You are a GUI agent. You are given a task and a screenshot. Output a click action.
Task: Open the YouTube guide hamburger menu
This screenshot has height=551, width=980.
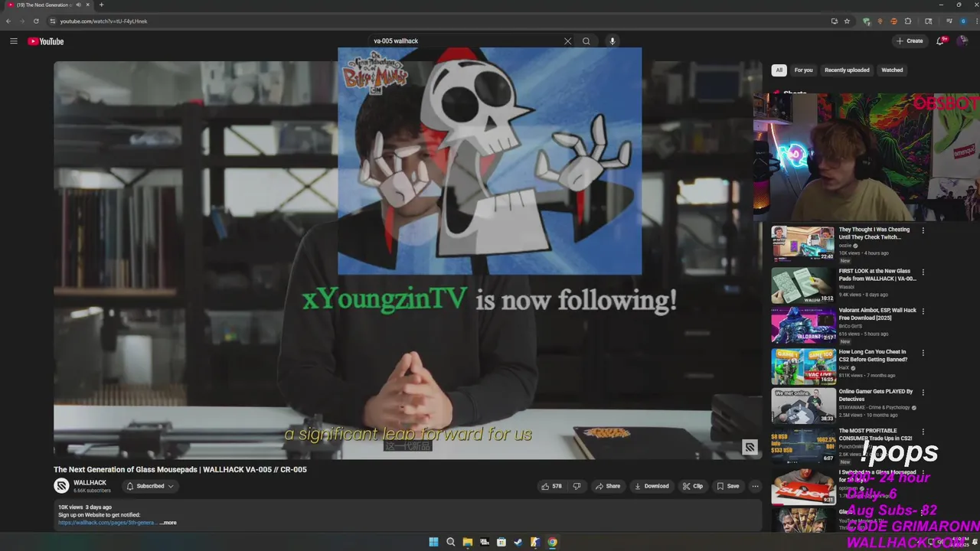click(x=14, y=41)
